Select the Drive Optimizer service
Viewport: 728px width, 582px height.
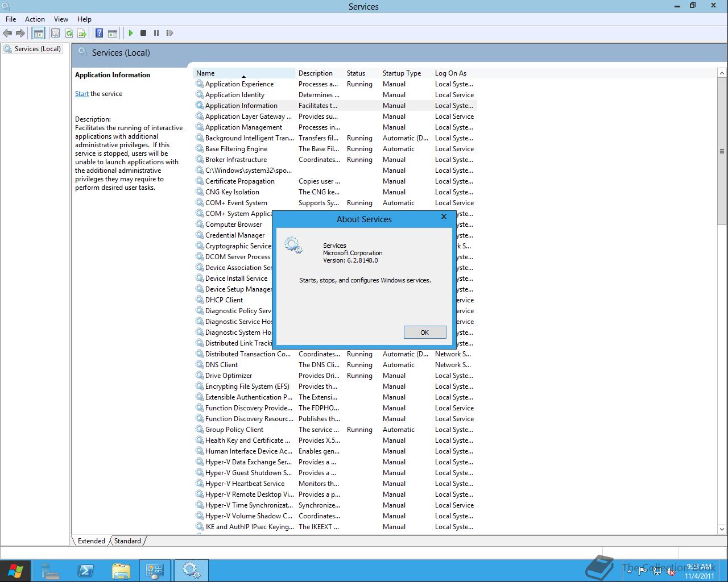(x=336, y=376)
